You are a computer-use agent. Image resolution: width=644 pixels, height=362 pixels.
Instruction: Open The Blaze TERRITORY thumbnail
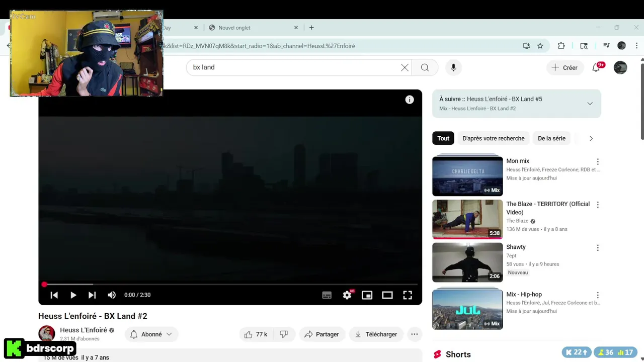467,219
